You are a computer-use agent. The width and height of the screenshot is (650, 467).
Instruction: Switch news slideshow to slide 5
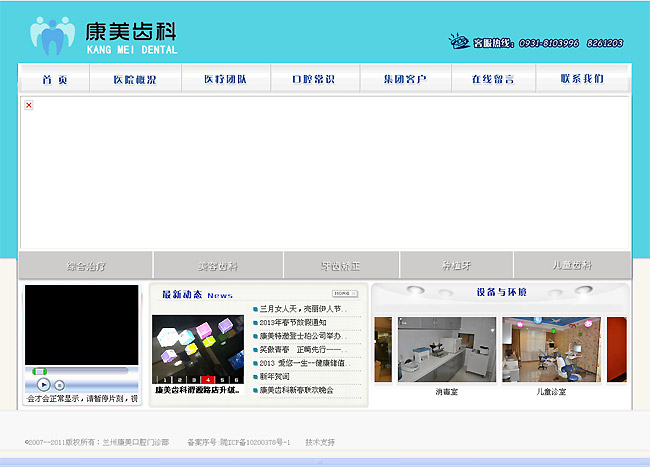pos(222,380)
